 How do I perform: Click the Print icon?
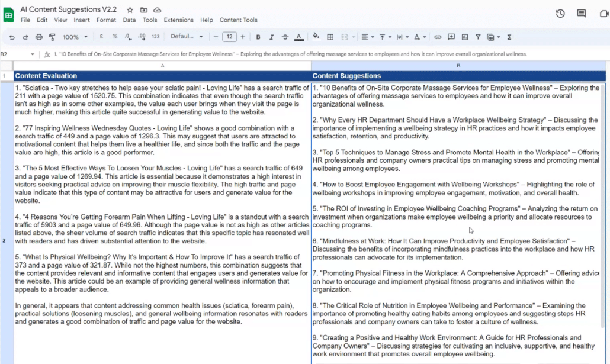39,37
